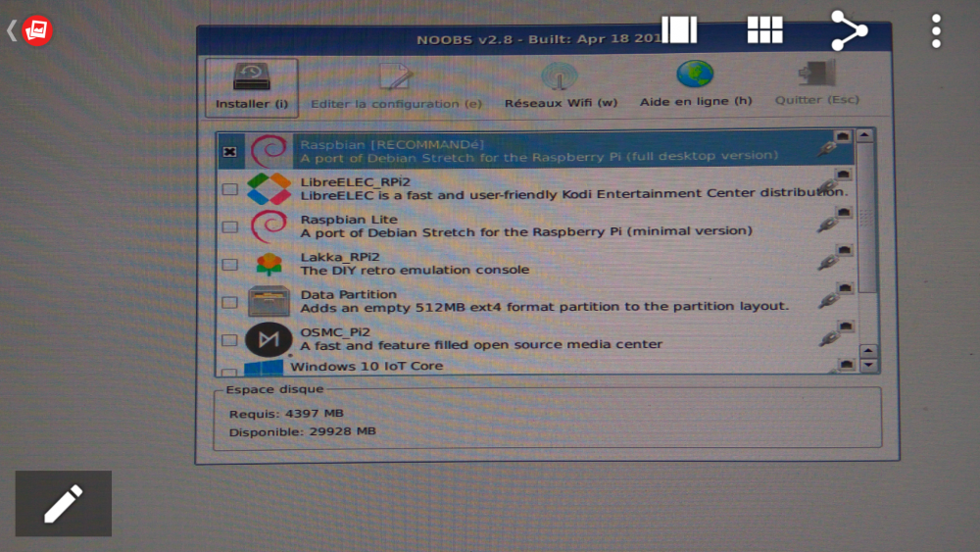The image size is (980, 552).
Task: Click 'Requis: 4397 MB' disk value
Action: click(x=286, y=414)
